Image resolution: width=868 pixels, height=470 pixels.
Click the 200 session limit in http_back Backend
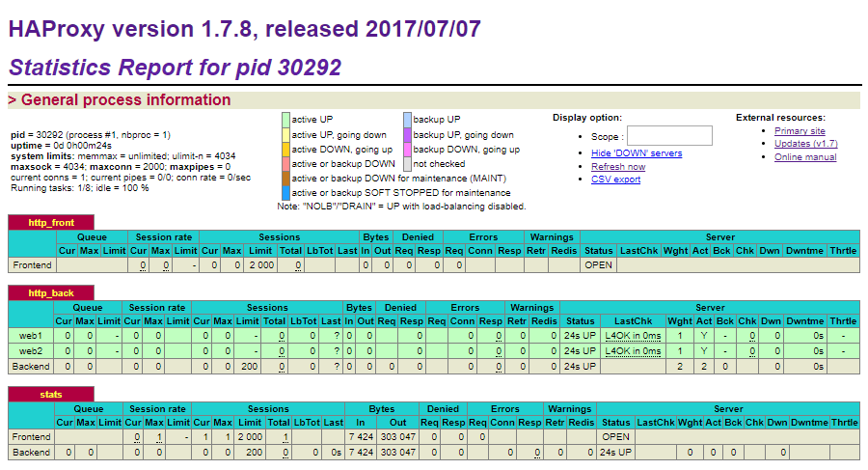pos(249,367)
